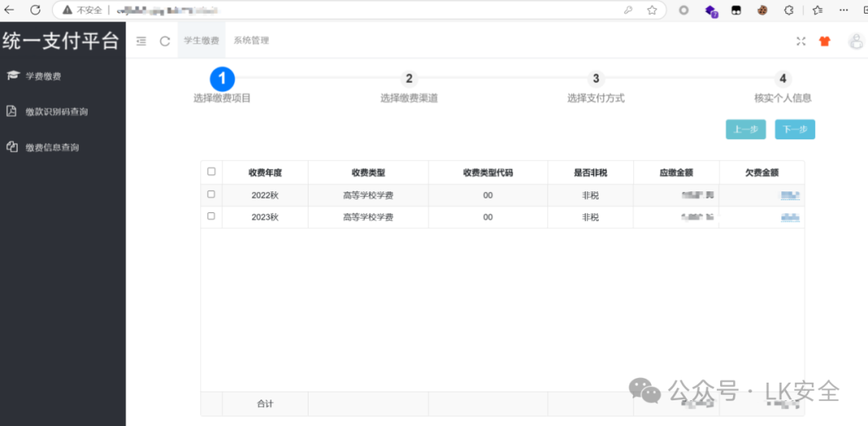Click the 统一支付平台 title
Viewport: 868px width, 426px height.
click(61, 42)
